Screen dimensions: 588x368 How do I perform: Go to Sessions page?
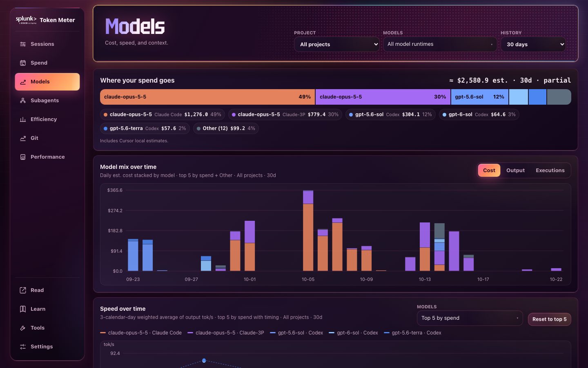(x=47, y=44)
